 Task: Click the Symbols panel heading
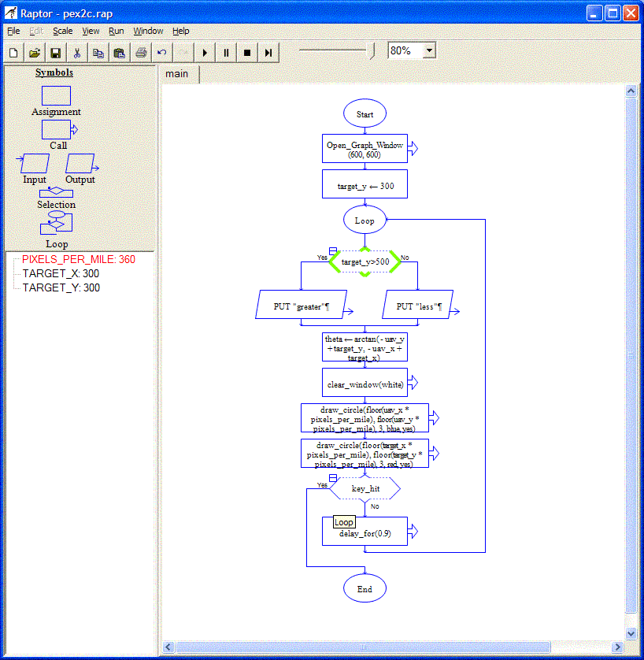54,72
